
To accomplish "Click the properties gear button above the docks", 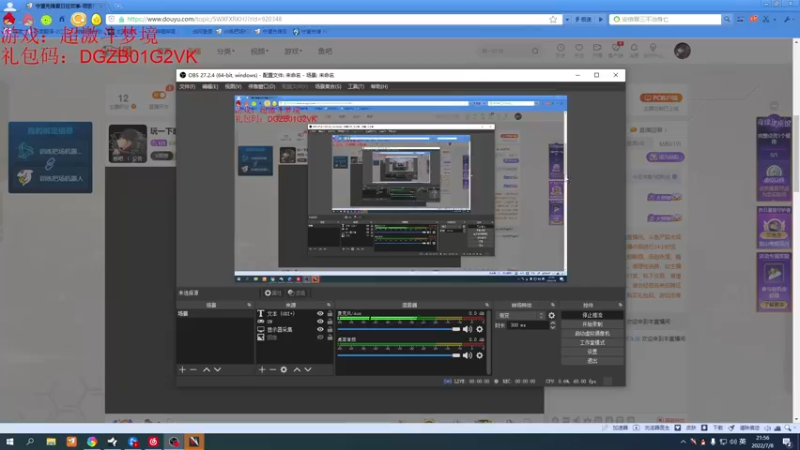I will tap(273, 293).
